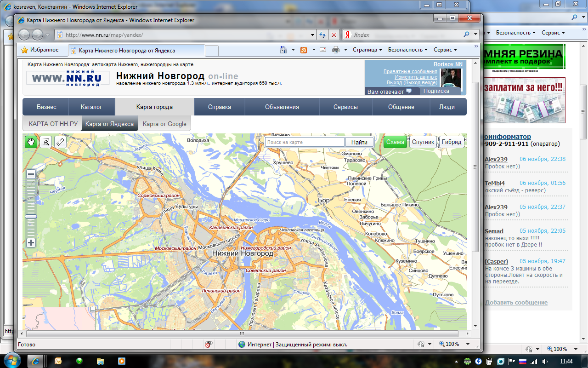This screenshot has height=368, width=588.
Task: Click the map zoom in plus button
Action: 31,243
